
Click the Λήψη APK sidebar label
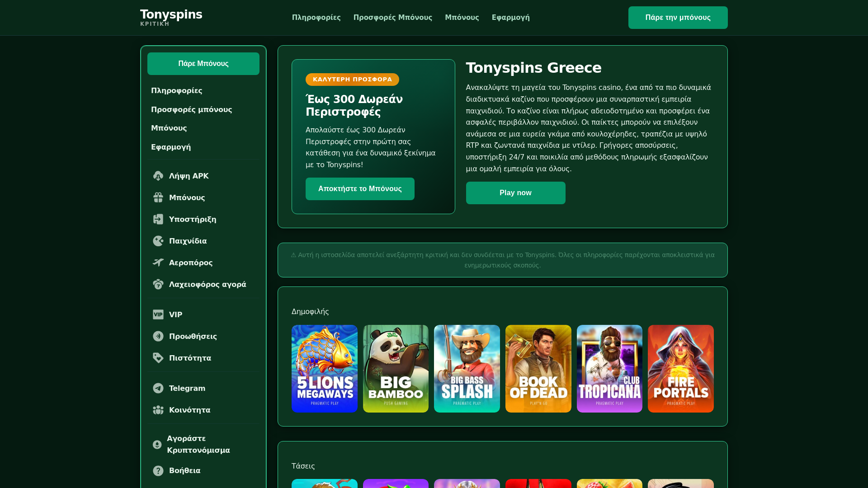(x=189, y=176)
